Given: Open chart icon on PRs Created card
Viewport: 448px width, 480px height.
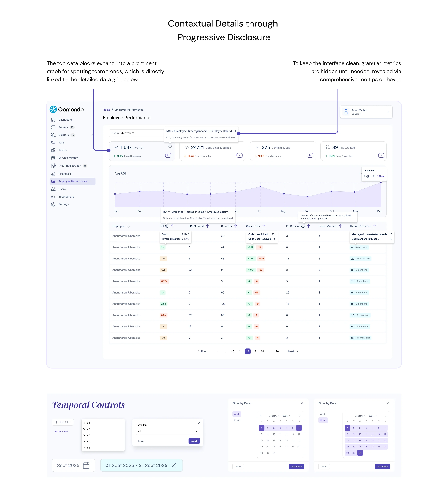Looking at the screenshot, I should point(381,156).
